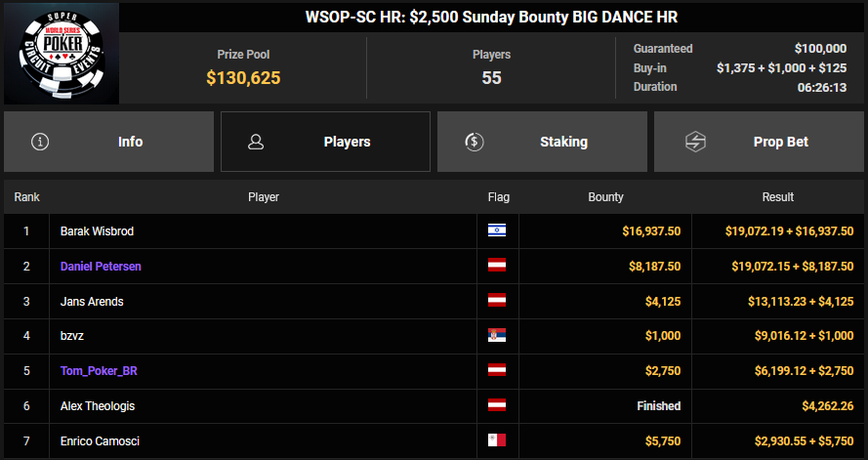Sort by the Bounty column header

(605, 197)
